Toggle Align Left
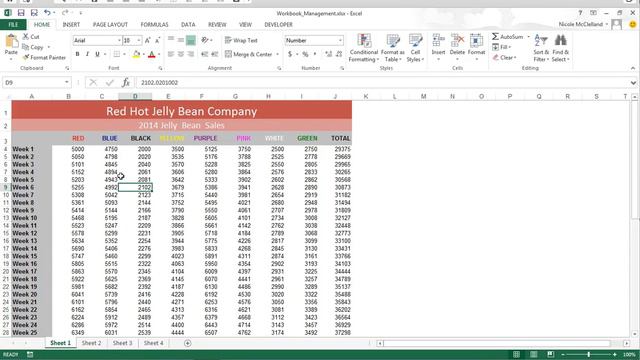The image size is (640, 360). 171,54
